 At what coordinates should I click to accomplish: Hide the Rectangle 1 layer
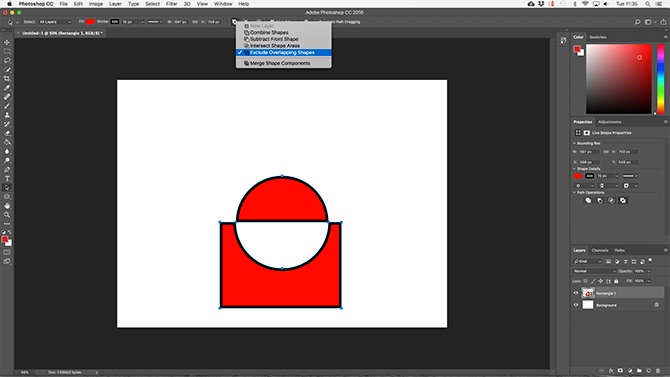click(576, 293)
